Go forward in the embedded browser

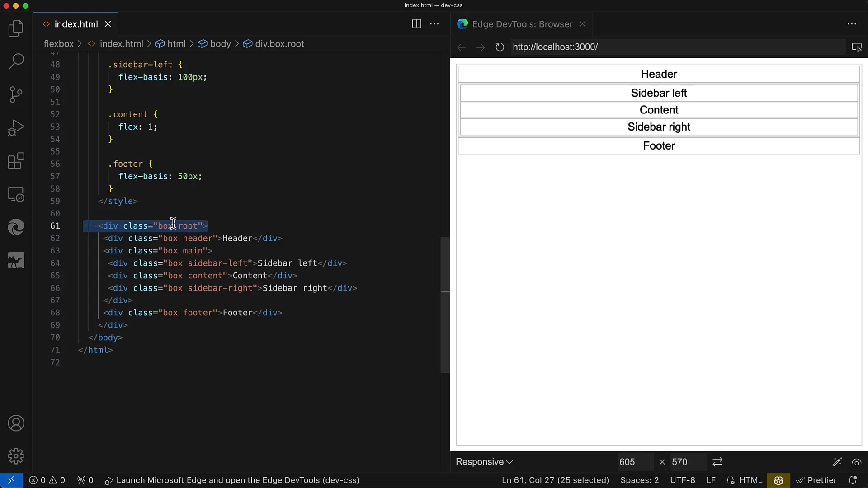click(x=480, y=47)
